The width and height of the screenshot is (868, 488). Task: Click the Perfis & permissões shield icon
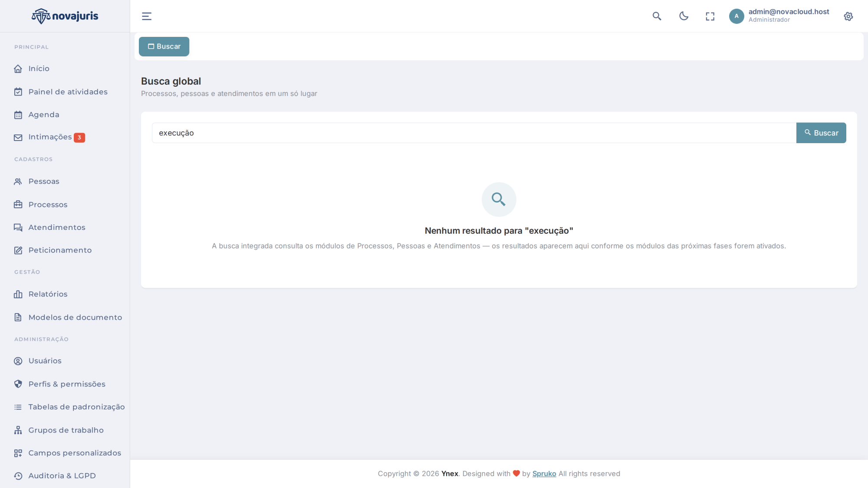[x=18, y=384]
